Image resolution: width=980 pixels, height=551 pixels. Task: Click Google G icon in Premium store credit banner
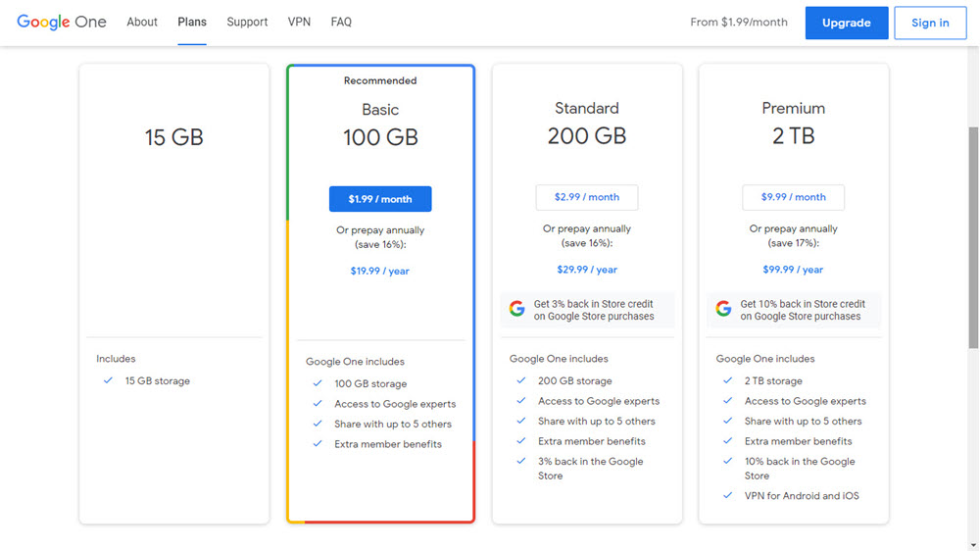pos(723,308)
